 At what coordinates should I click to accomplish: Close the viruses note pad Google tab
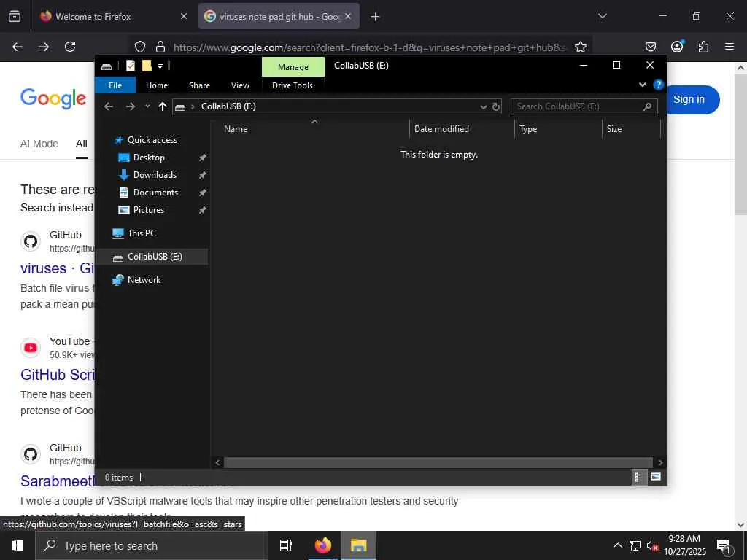tap(348, 17)
